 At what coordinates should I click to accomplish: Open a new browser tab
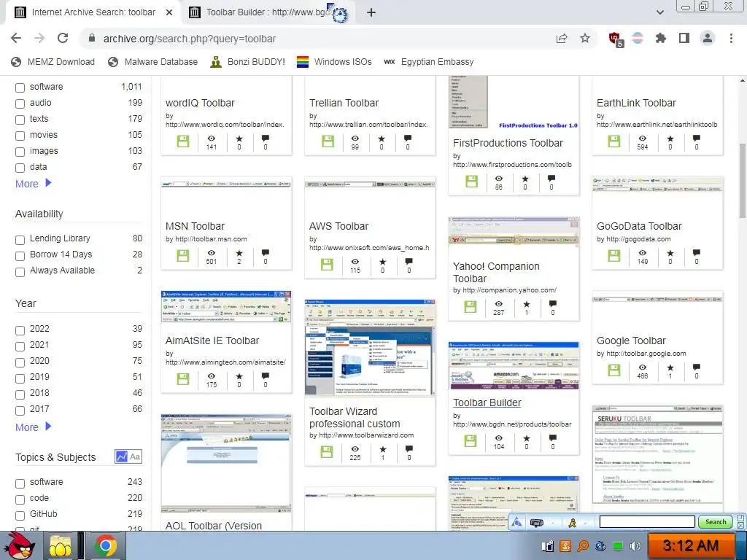click(371, 12)
